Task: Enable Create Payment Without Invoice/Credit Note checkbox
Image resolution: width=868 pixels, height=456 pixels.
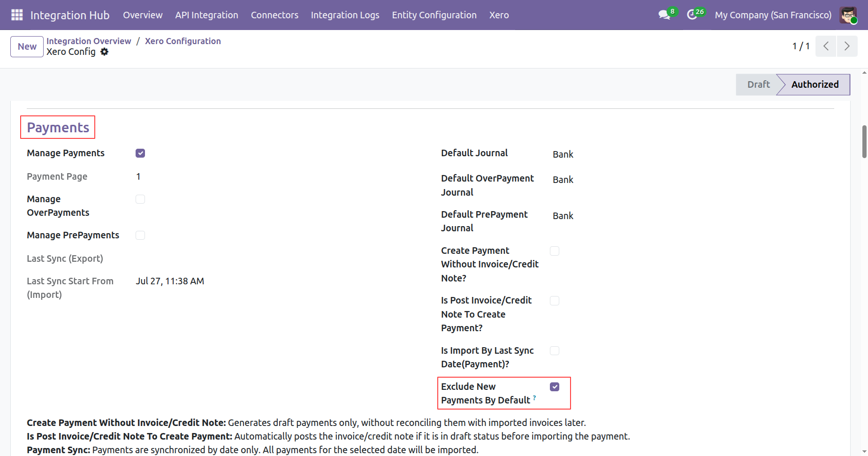Action: click(x=555, y=251)
